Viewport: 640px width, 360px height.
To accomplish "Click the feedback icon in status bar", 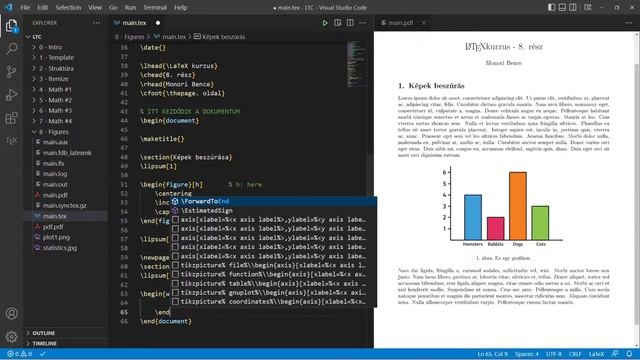I will (x=615, y=354).
